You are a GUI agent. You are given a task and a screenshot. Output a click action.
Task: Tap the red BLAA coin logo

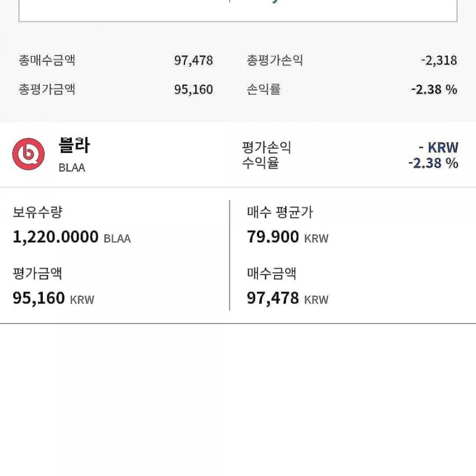coord(28,154)
